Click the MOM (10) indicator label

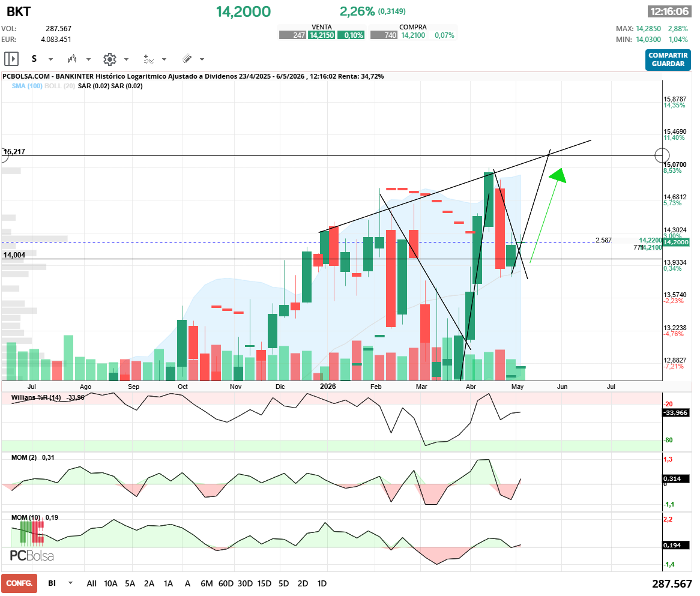click(26, 517)
